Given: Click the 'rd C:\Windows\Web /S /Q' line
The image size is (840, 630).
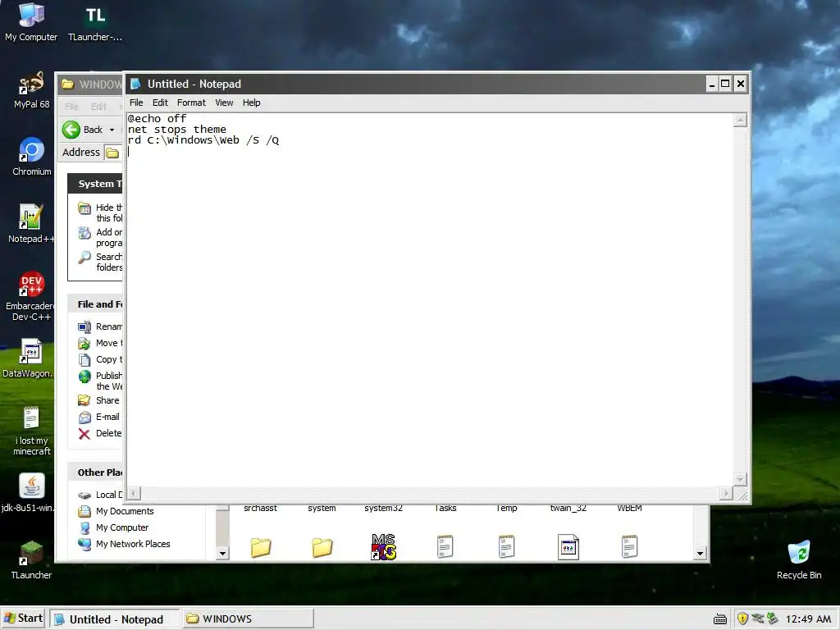Looking at the screenshot, I should pyautogui.click(x=203, y=139).
